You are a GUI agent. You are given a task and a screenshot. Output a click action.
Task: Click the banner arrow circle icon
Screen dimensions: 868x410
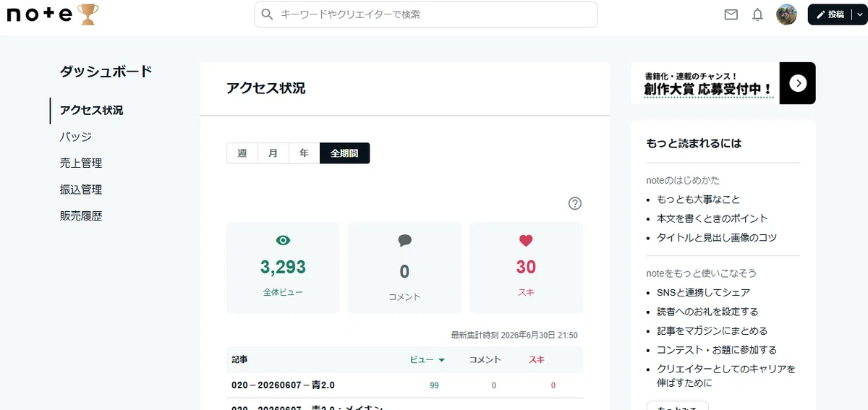[x=797, y=83]
